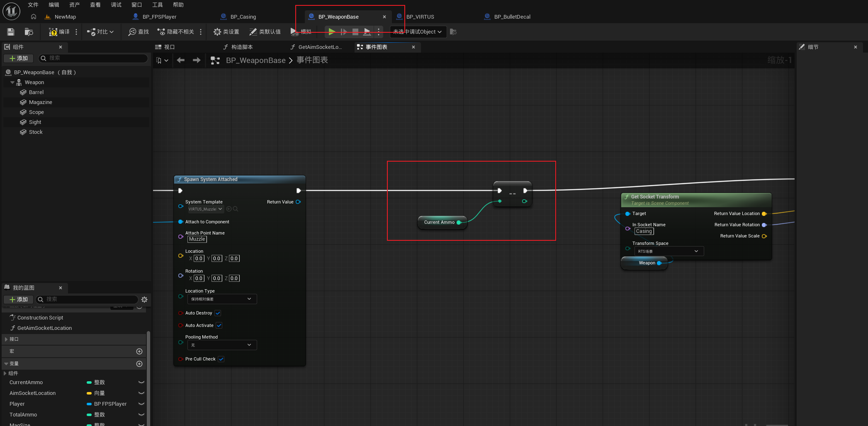Click AimSocketLocation vector type color pill
Screen dimensions: 868x426
point(89,393)
